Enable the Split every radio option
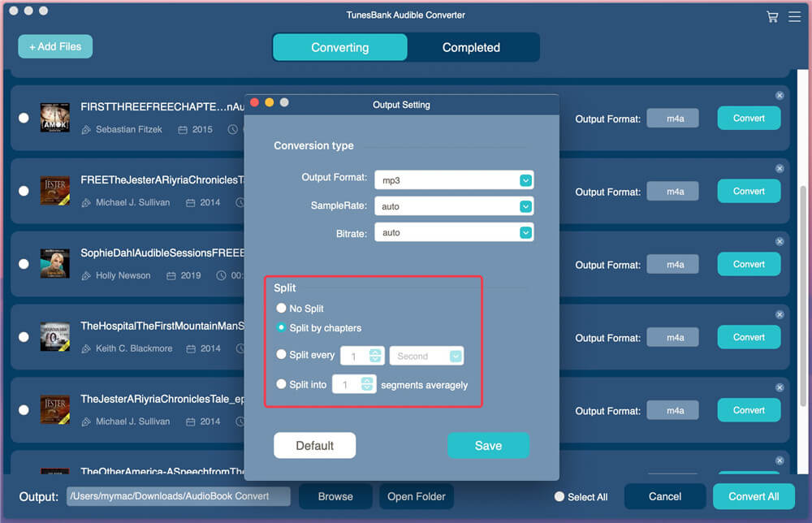This screenshot has width=812, height=523. tap(281, 355)
